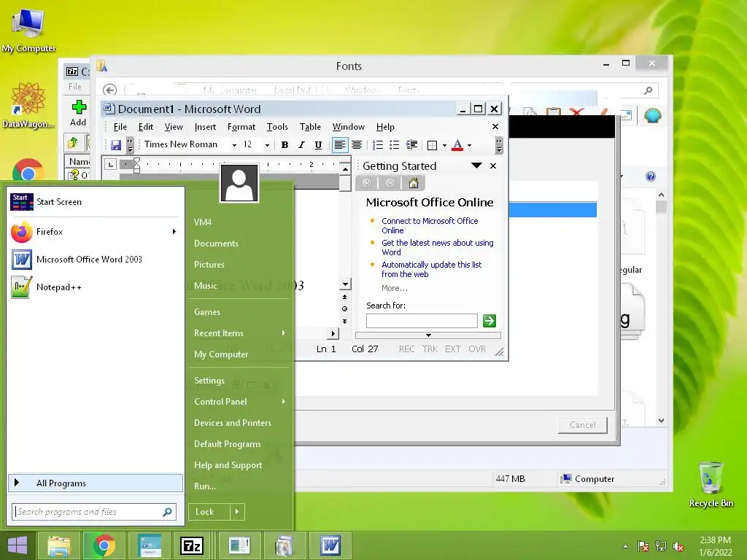Click Cancel in the background dialog
The width and height of the screenshot is (747, 560).
(583, 425)
